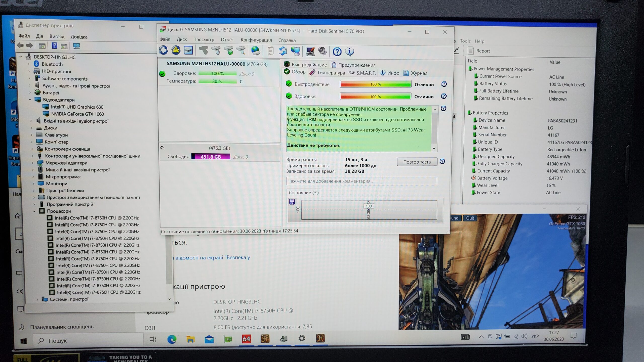This screenshot has height=362, width=644.
Task: Click the comment input field
Action: point(361,181)
